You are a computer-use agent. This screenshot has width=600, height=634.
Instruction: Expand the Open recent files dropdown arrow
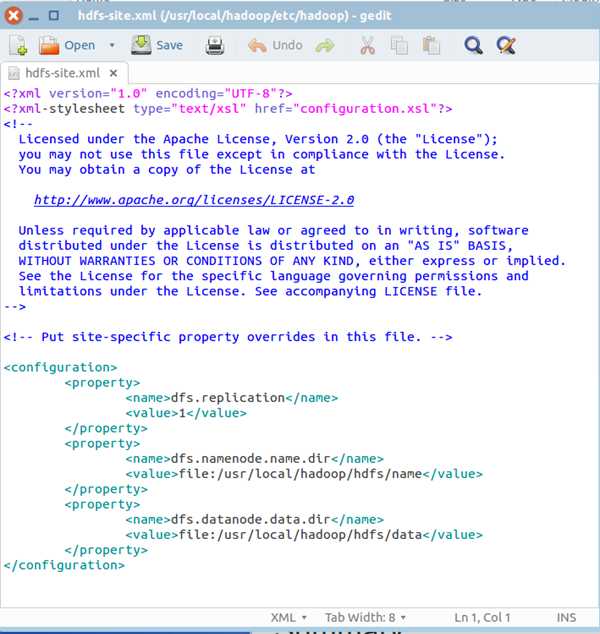click(x=112, y=45)
